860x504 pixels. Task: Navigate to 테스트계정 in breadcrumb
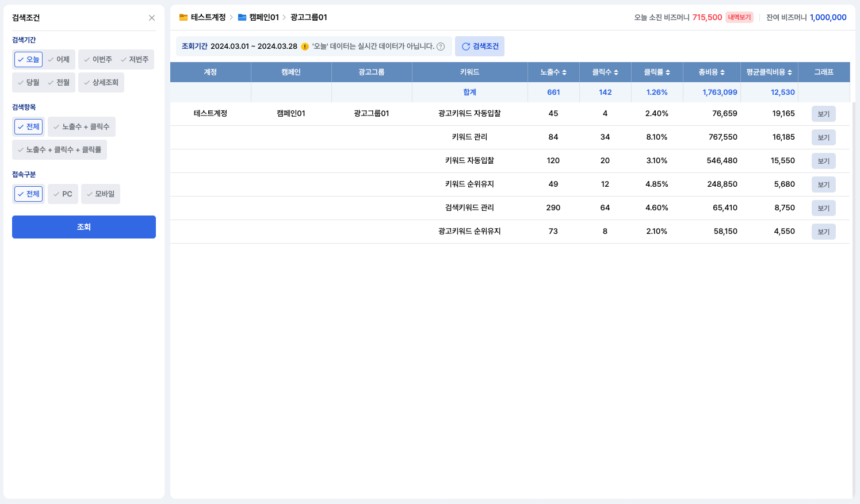(x=208, y=17)
